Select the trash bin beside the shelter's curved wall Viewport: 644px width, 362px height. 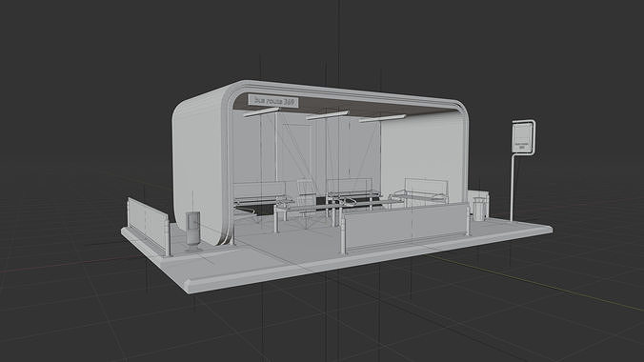point(193,231)
